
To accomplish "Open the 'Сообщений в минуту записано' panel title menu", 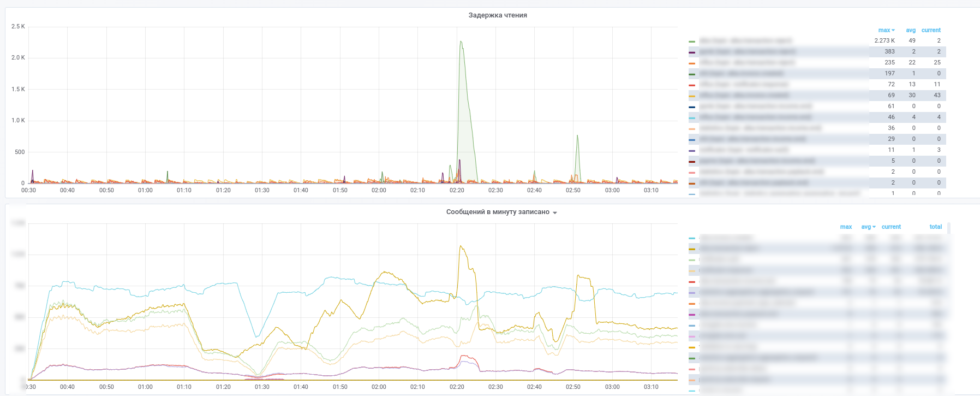I will (498, 212).
